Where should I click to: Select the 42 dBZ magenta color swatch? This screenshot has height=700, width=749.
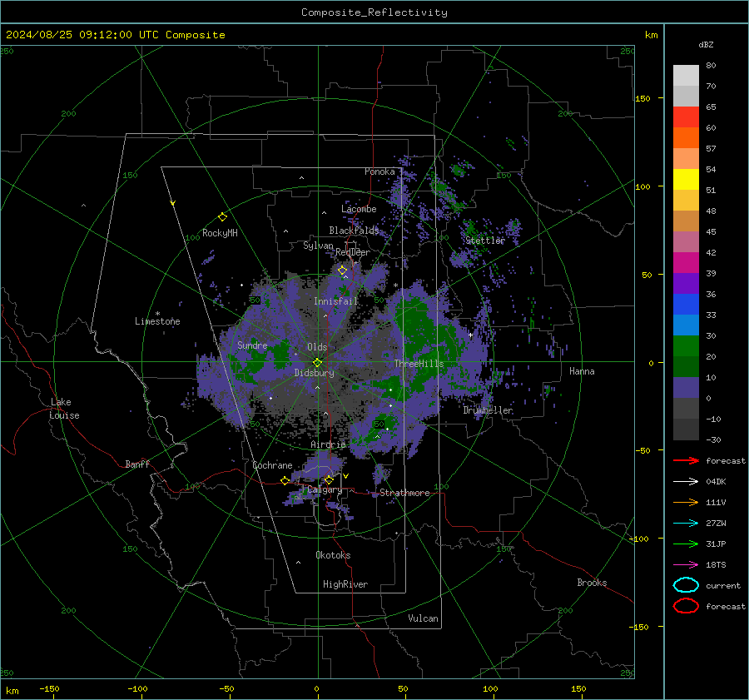(x=686, y=262)
